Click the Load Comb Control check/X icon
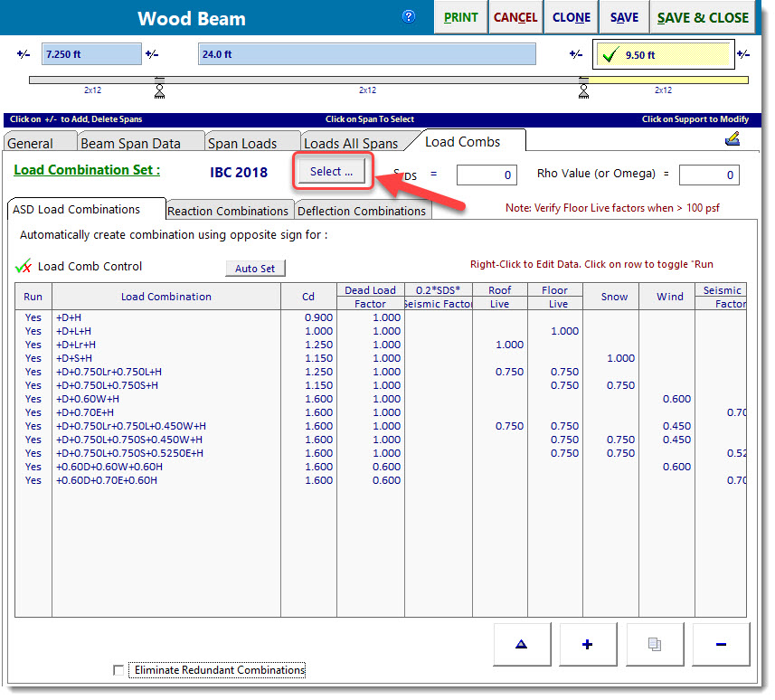 point(24,267)
